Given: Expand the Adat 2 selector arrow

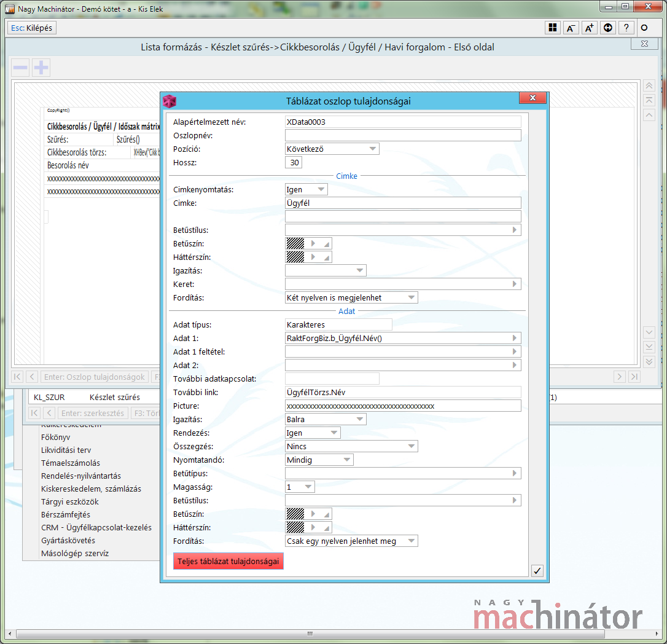Looking at the screenshot, I should [514, 365].
